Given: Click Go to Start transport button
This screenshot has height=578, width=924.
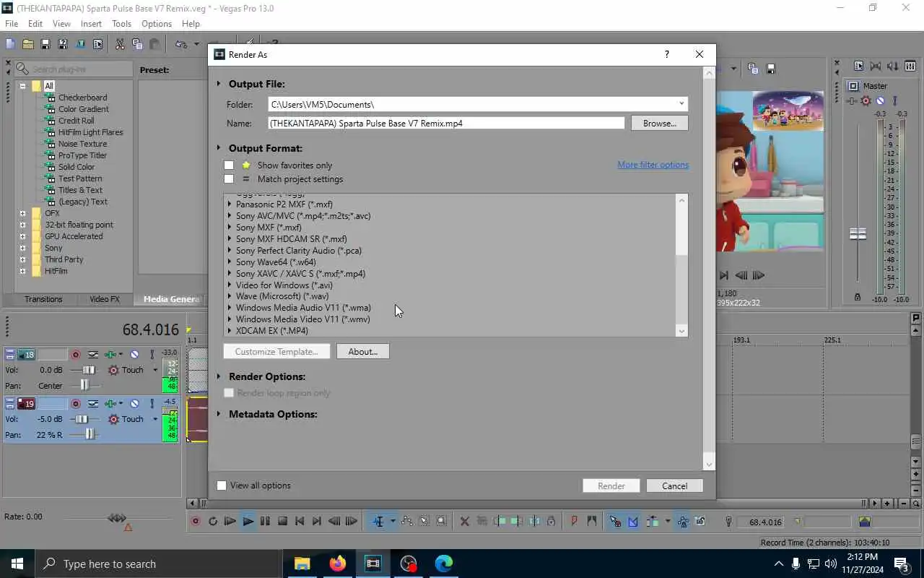Looking at the screenshot, I should (300, 521).
